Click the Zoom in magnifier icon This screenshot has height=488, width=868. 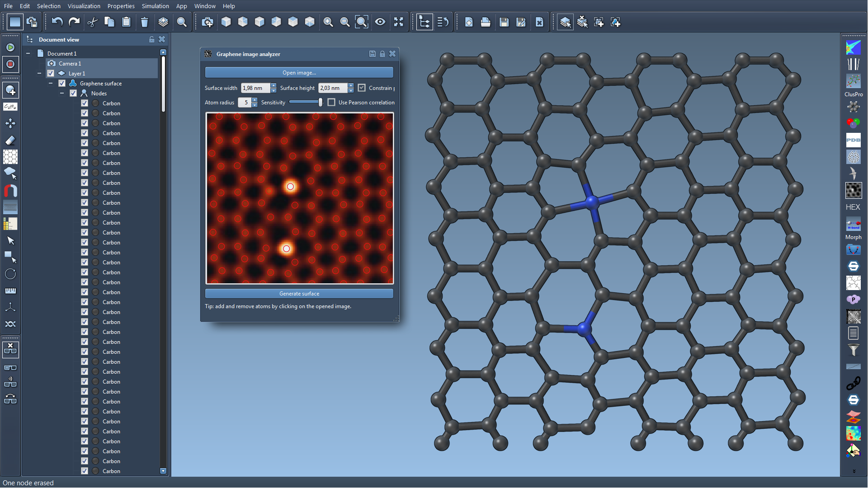point(328,22)
